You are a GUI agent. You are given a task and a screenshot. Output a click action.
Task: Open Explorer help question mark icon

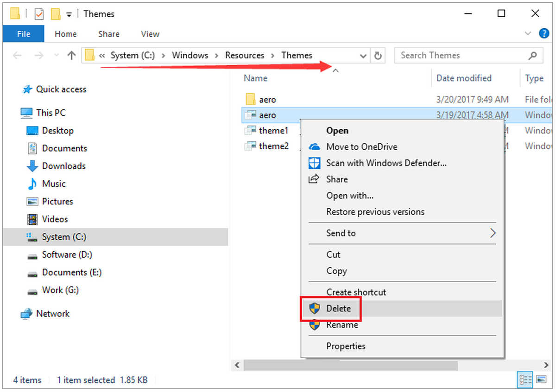click(x=544, y=33)
